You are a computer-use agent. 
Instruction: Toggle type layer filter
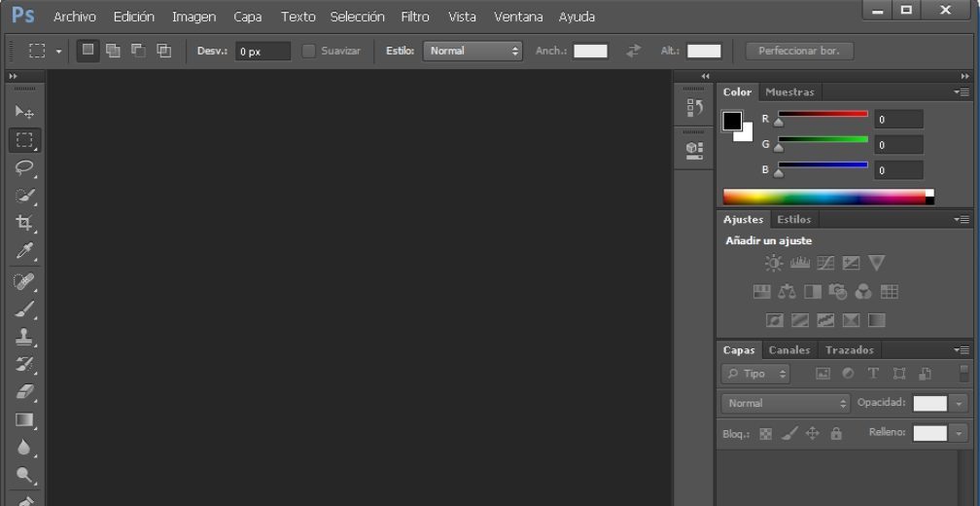click(873, 374)
